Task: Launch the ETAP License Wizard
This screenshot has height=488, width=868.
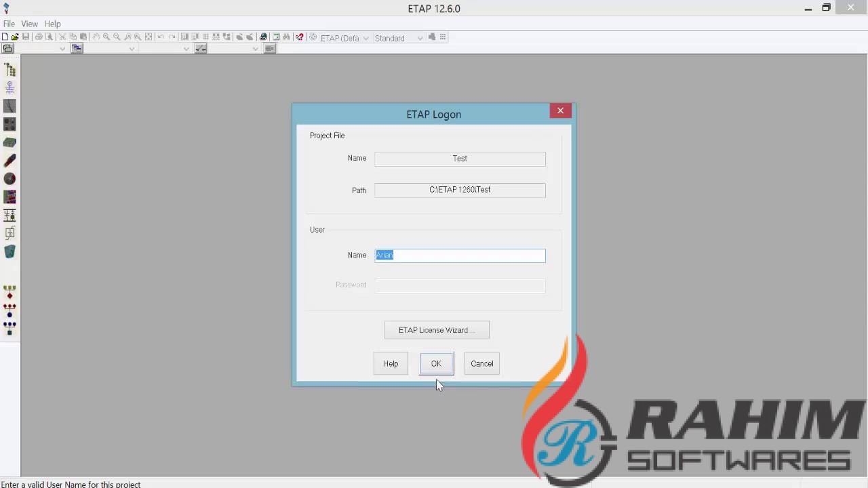Action: tap(436, 330)
